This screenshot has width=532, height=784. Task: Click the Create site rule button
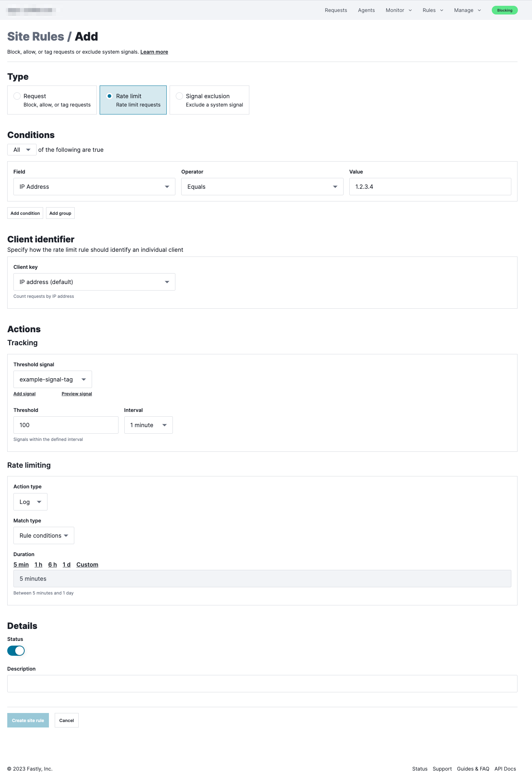[28, 720]
